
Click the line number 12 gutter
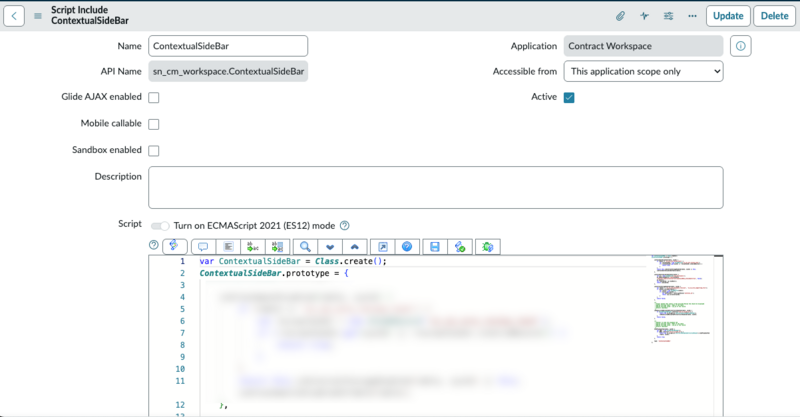pyautogui.click(x=180, y=405)
